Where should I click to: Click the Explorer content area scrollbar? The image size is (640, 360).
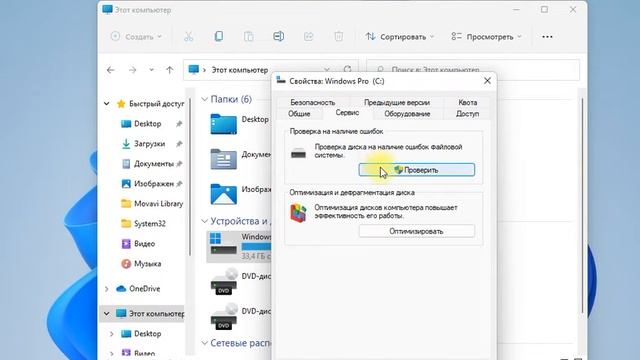[583, 206]
